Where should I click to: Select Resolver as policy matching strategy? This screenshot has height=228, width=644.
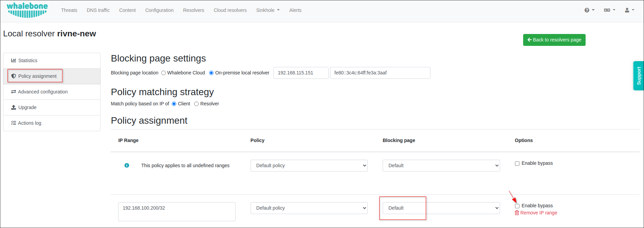tap(196, 104)
